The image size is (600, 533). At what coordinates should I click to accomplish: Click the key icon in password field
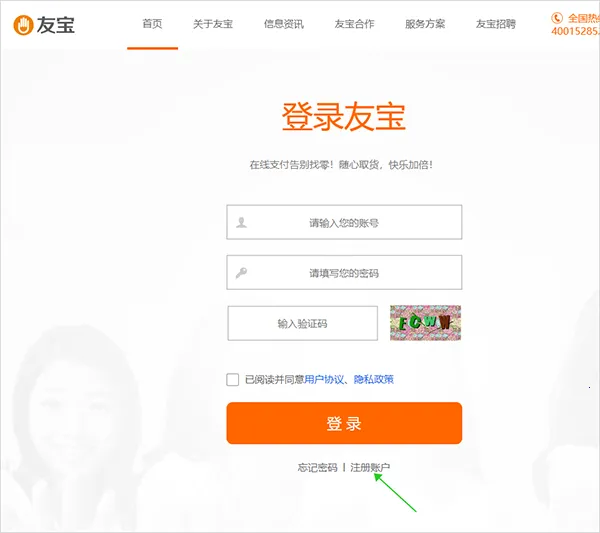(241, 273)
